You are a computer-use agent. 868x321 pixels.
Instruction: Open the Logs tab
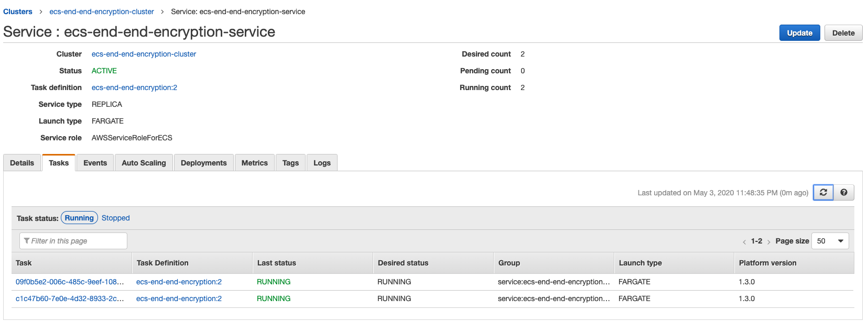click(322, 163)
